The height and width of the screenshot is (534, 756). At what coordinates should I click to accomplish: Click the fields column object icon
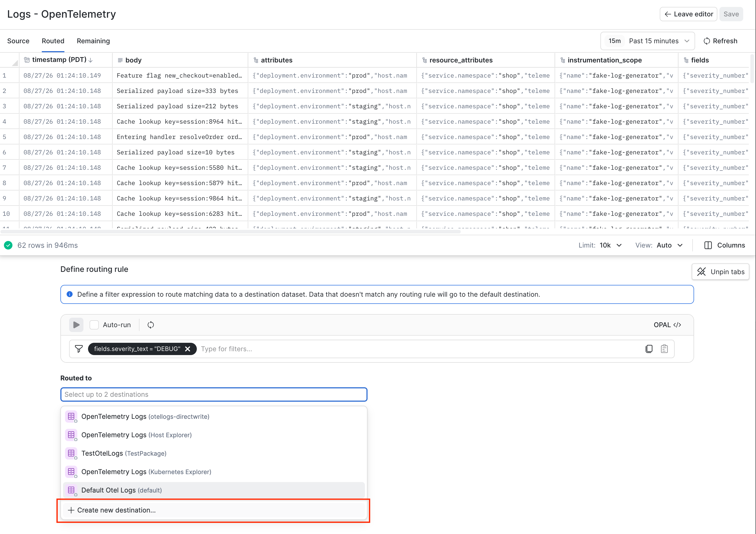pos(686,60)
